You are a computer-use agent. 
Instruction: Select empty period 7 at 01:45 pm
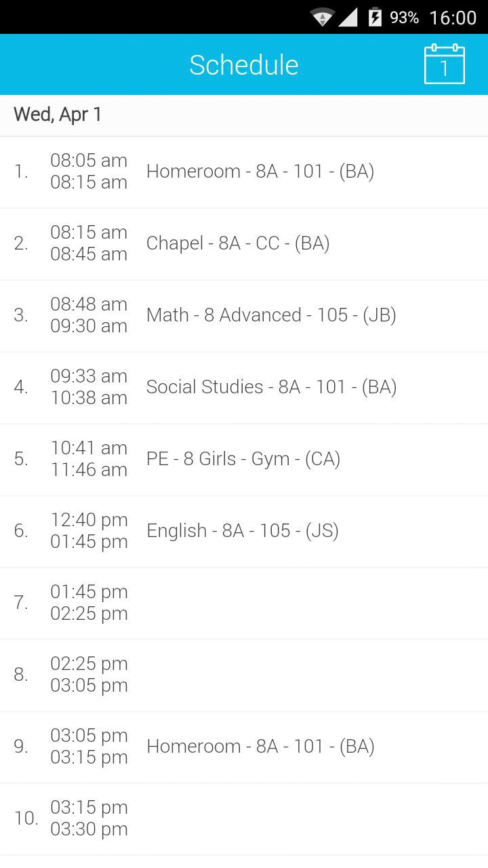pyautogui.click(x=244, y=603)
